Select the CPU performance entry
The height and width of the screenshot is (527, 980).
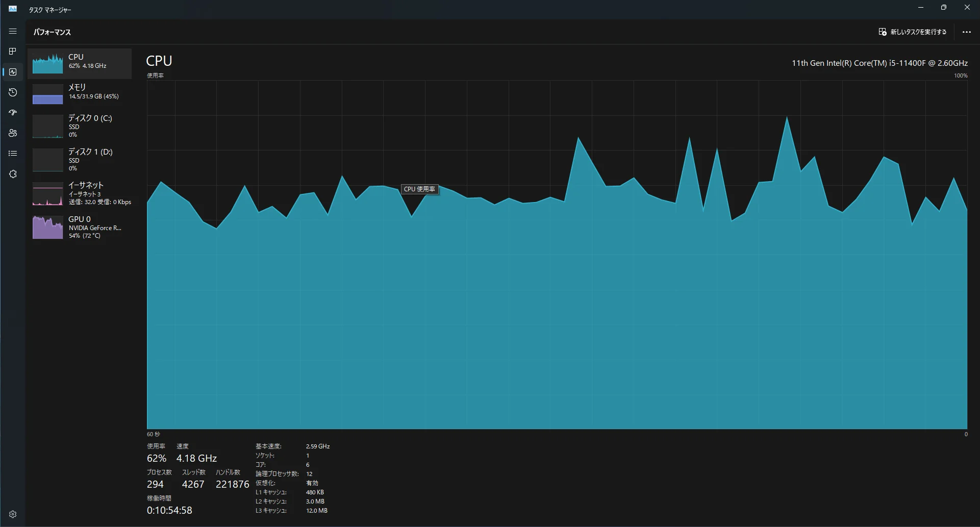click(x=80, y=63)
